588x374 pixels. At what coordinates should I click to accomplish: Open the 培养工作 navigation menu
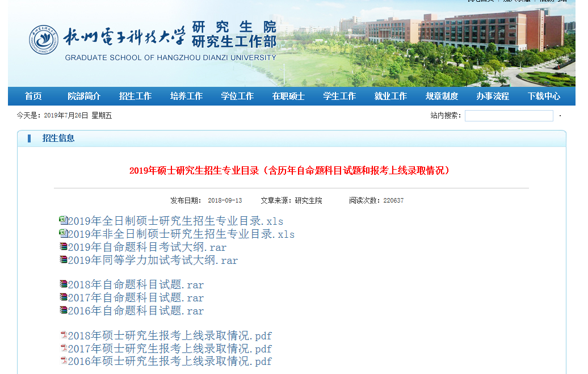(186, 96)
